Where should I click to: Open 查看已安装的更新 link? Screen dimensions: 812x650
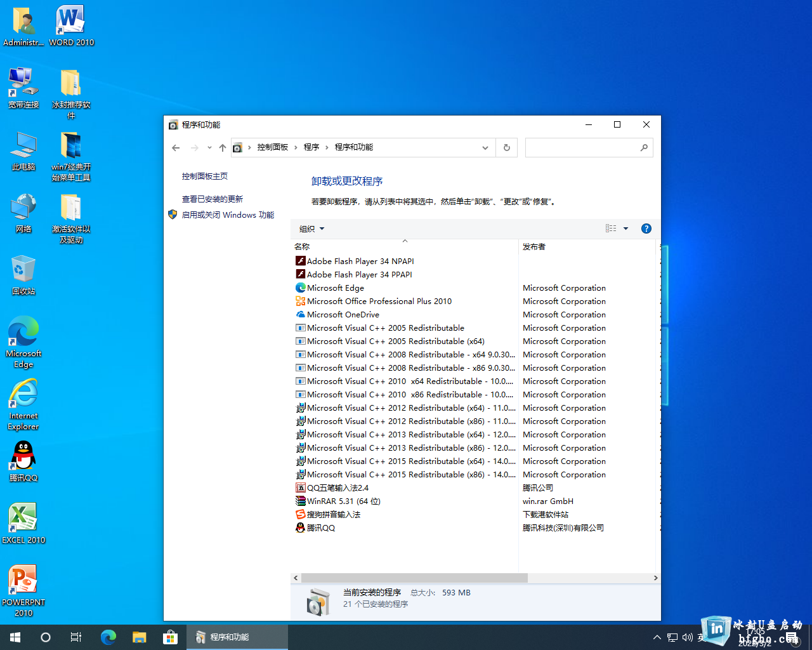coord(213,199)
